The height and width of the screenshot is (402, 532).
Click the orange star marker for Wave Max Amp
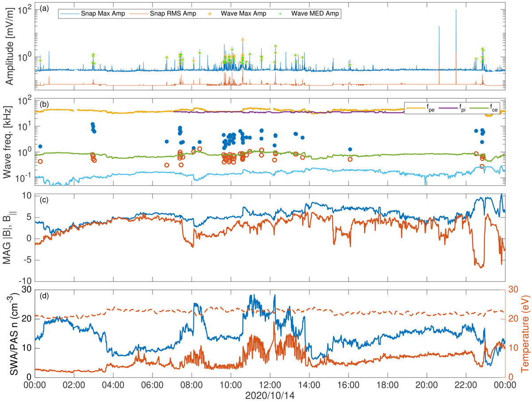(x=210, y=14)
